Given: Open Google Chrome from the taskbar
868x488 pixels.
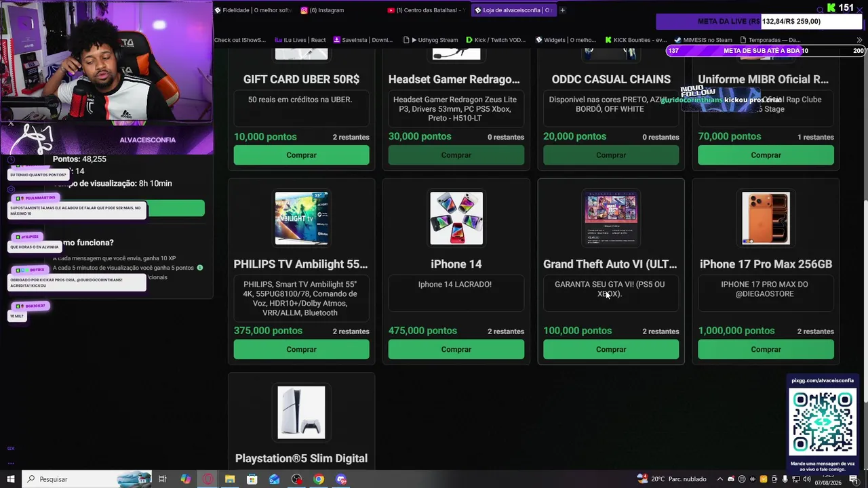Looking at the screenshot, I should (x=319, y=479).
